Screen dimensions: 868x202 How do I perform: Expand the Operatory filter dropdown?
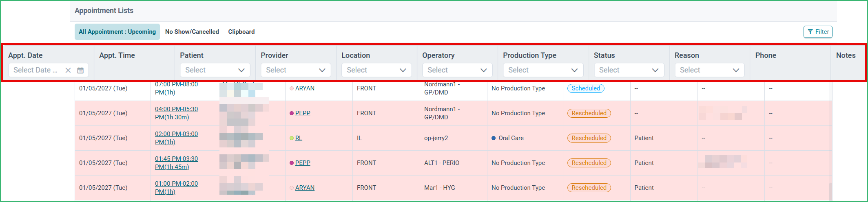click(x=457, y=70)
